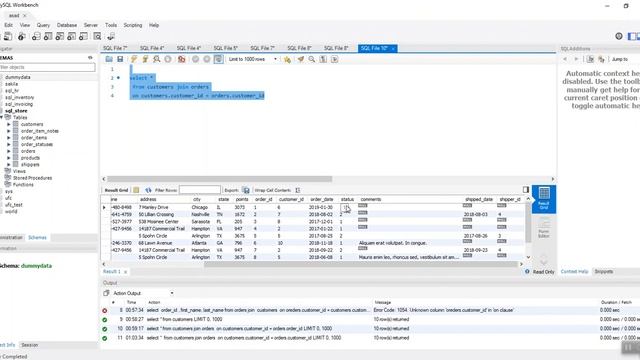Open the Database menu
The width and height of the screenshot is (640, 360).
(67, 25)
